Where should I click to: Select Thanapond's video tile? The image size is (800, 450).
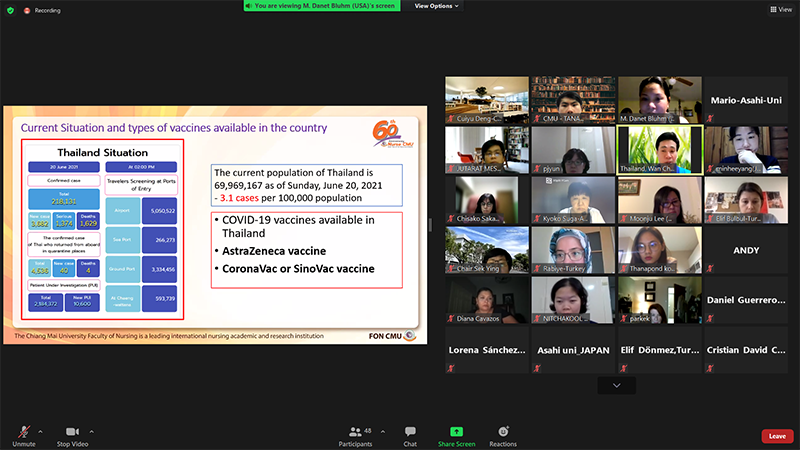point(660,250)
